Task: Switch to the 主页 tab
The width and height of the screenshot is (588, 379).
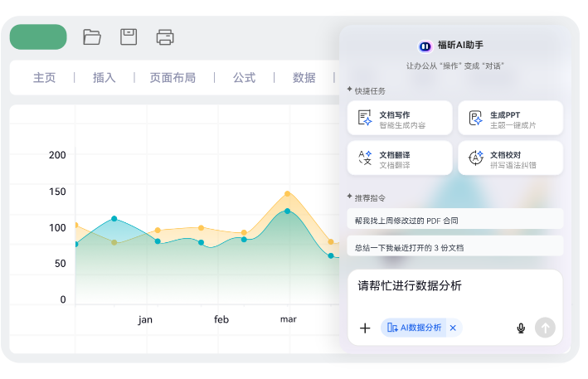Action: [44, 78]
